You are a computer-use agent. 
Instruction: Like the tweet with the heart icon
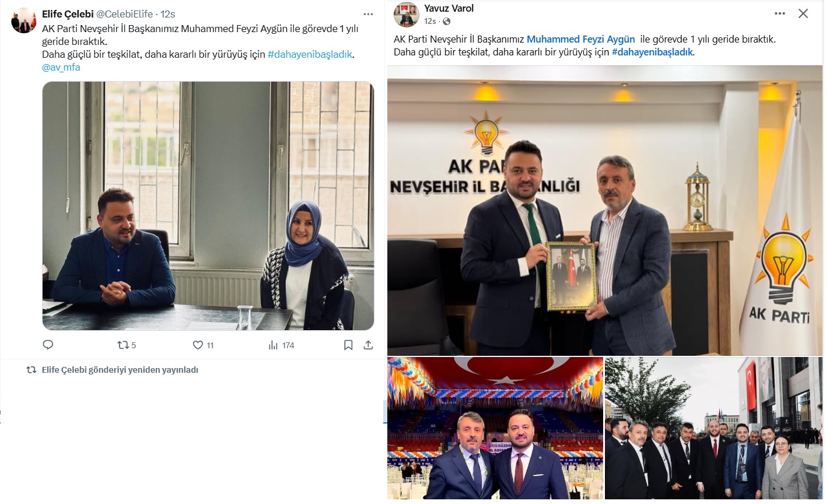tap(198, 345)
